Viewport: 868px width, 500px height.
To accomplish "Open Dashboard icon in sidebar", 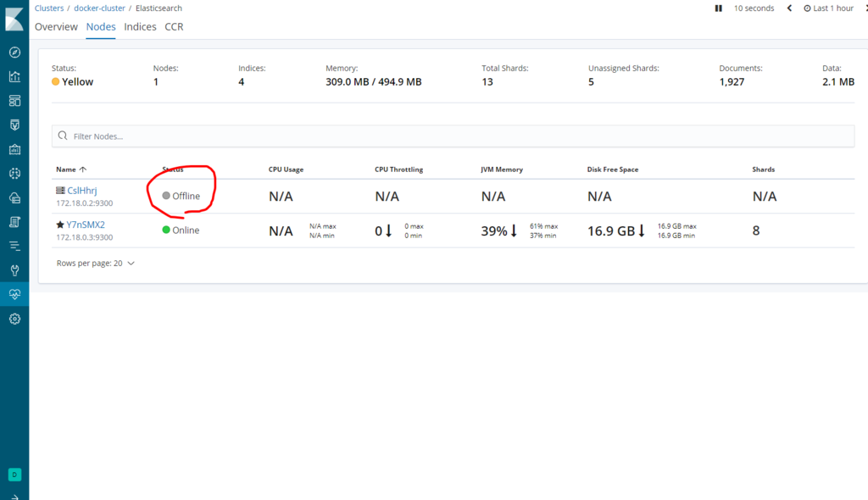I will tap(15, 101).
